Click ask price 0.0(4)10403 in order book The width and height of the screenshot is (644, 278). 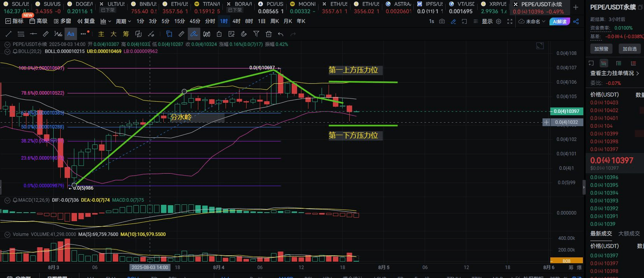(604, 103)
